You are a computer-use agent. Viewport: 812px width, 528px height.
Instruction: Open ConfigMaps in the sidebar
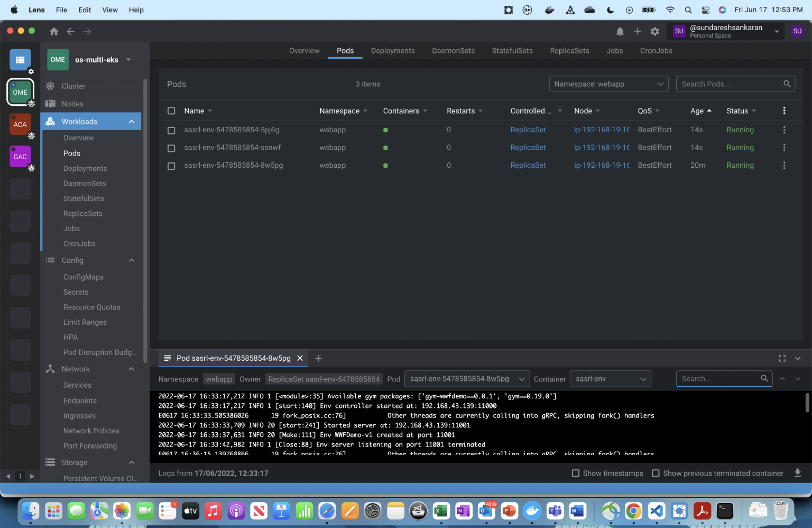pyautogui.click(x=84, y=277)
